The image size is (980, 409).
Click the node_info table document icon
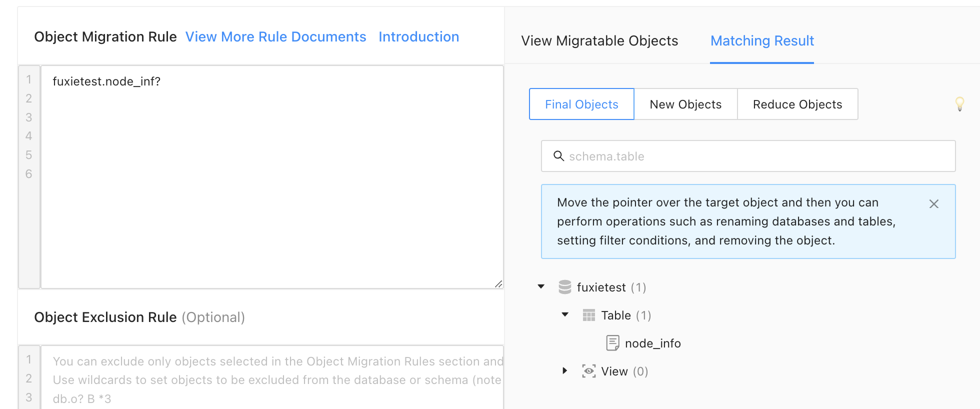pyautogui.click(x=612, y=343)
